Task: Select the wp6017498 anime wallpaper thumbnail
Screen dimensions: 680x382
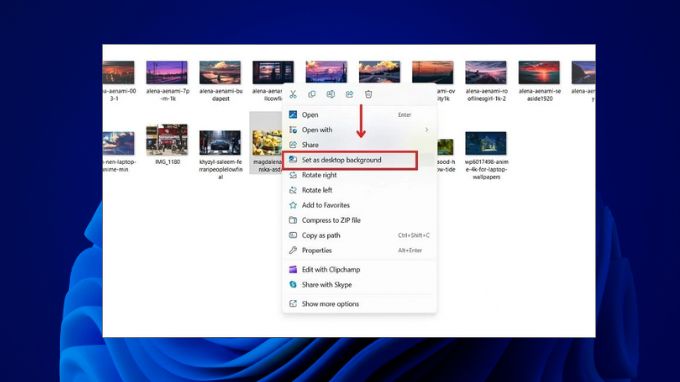Action: (486, 143)
